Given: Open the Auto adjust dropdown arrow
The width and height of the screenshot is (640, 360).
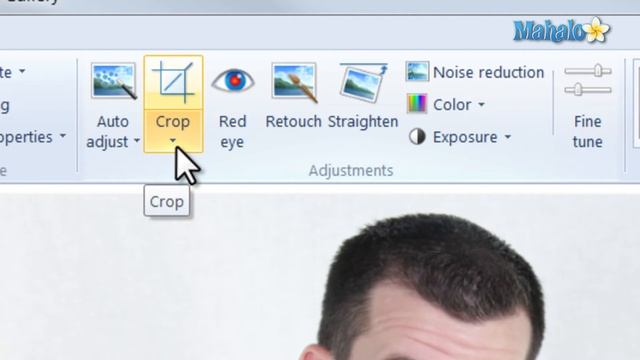Looking at the screenshot, I should 137,141.
